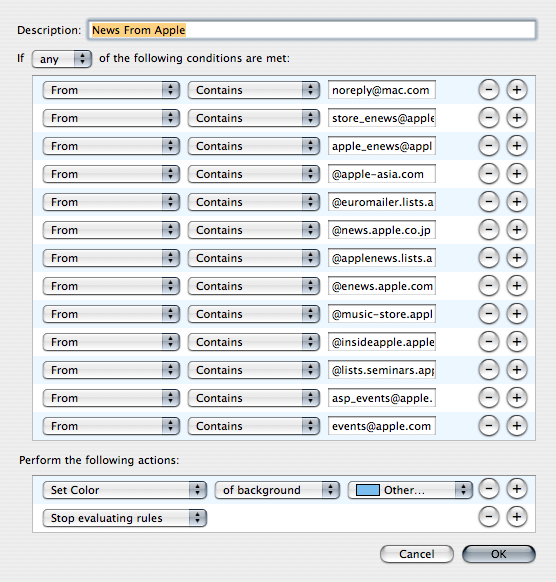Click plus next to asp_events@apple row

517,398
